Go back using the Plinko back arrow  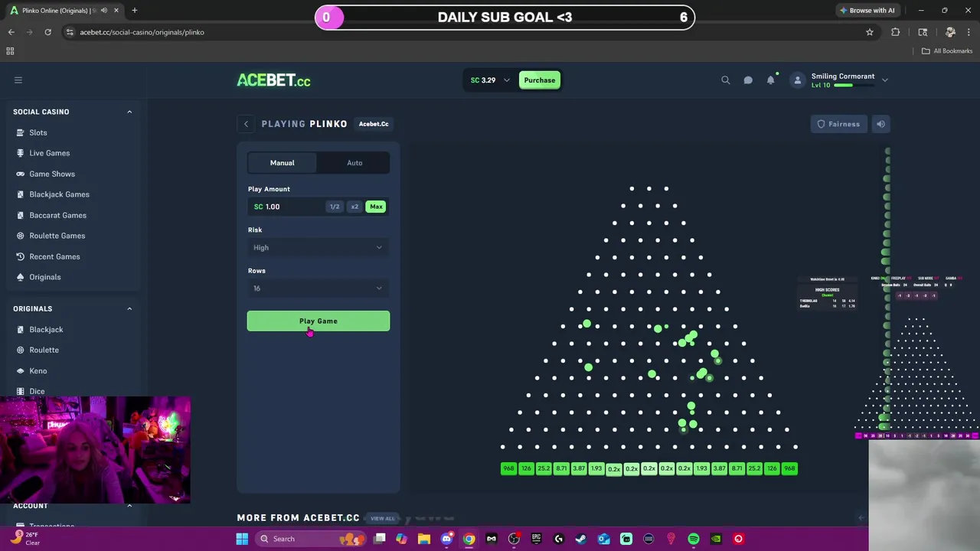coord(246,124)
